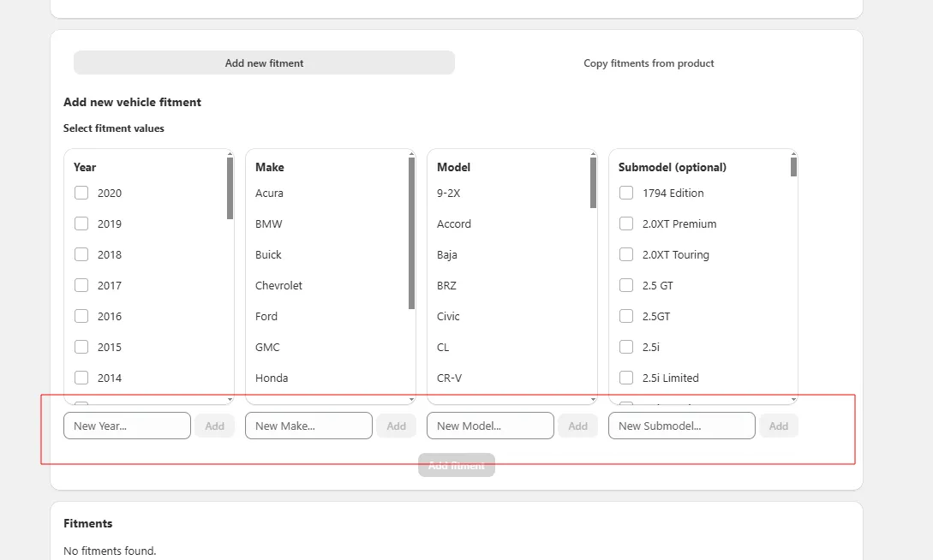933x560 pixels.
Task: Enable the 2014 year checkbox
Action: click(81, 378)
